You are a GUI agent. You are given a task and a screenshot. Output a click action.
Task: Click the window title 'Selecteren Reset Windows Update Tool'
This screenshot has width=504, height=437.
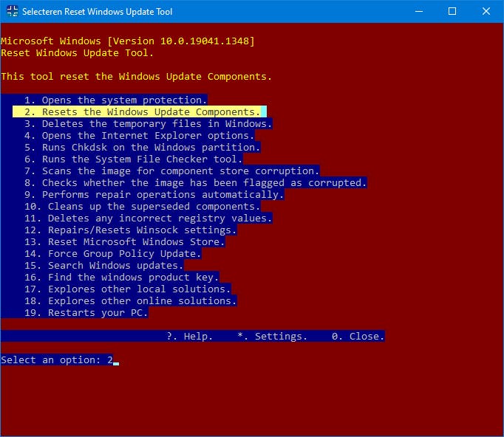[97, 12]
